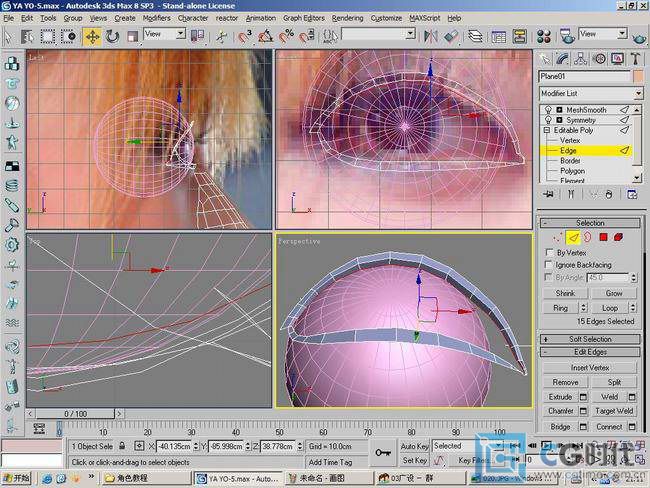This screenshot has width=650, height=488.
Task: Click the Grow selection button
Action: point(614,293)
